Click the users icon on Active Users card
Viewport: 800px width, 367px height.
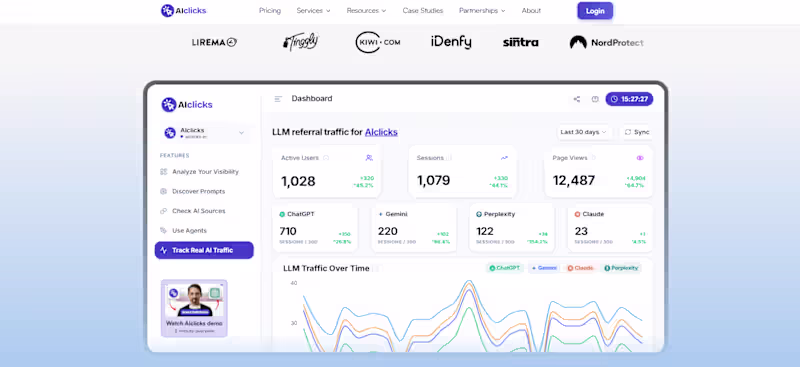pyautogui.click(x=369, y=158)
